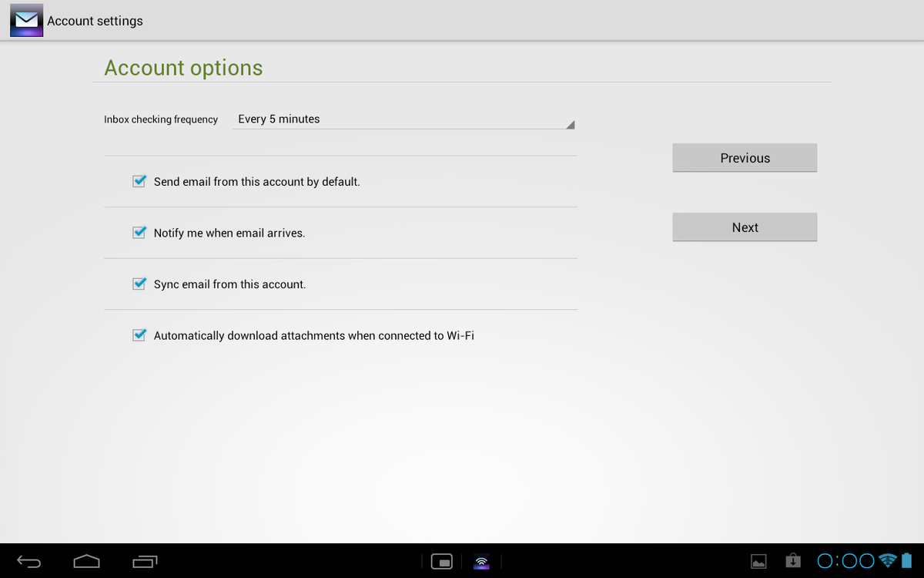Open the picture notification icon
Screen dimensions: 924x578
click(758, 561)
